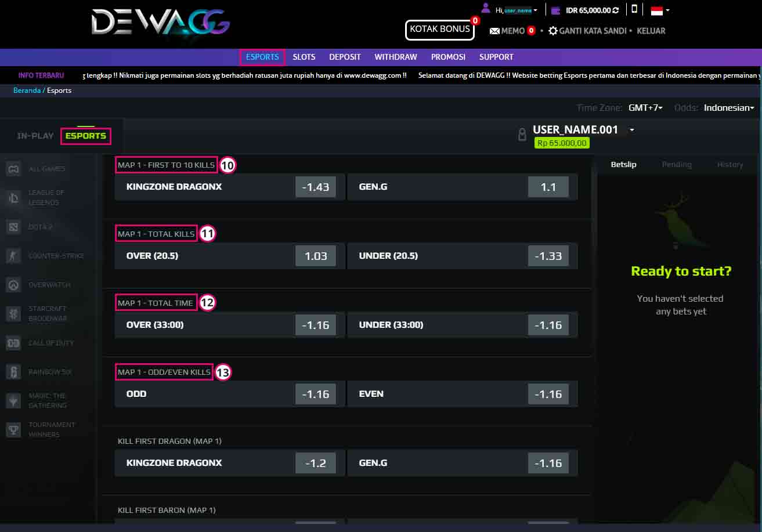Open the Hi, user_name dropdown

click(517, 10)
